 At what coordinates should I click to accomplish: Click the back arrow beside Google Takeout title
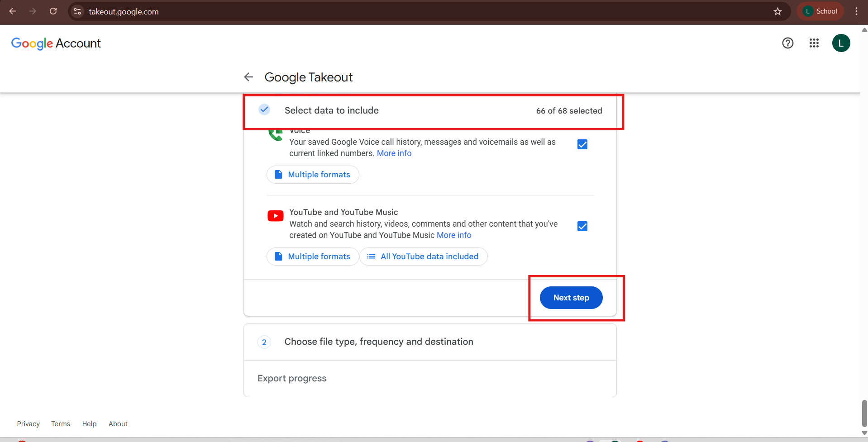[x=248, y=77]
